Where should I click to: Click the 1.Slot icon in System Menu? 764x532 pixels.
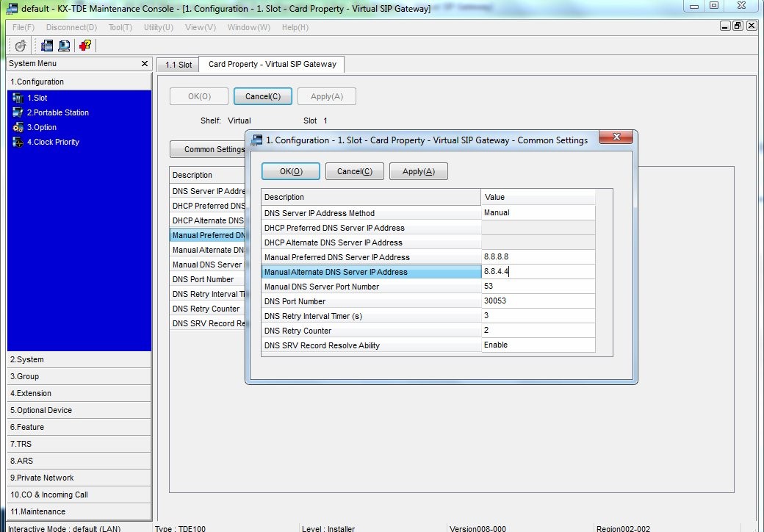[x=18, y=98]
